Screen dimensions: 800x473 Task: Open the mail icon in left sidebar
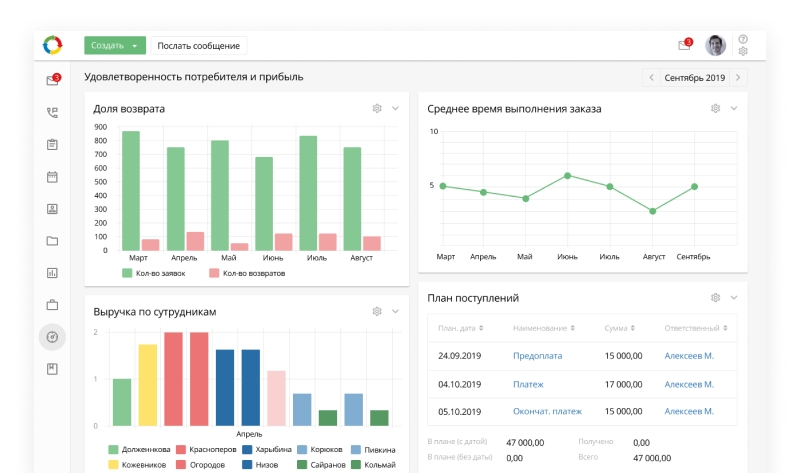click(52, 81)
